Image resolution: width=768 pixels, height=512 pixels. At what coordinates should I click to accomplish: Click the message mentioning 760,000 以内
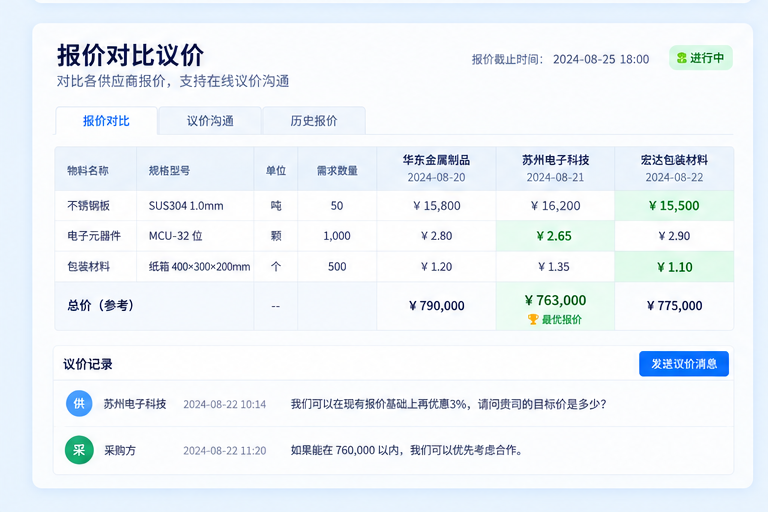407,450
